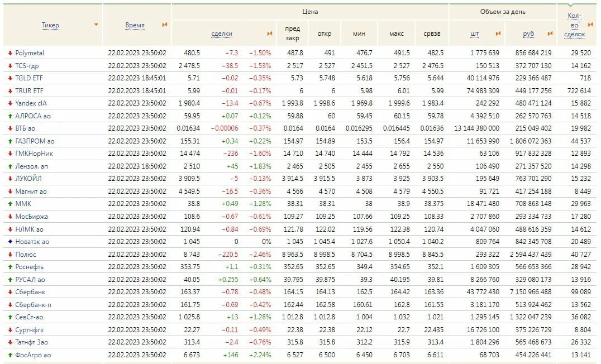This screenshot has height=364, width=601.
Task: Select the ВТБ ао ticker name
Action: click(x=25, y=128)
